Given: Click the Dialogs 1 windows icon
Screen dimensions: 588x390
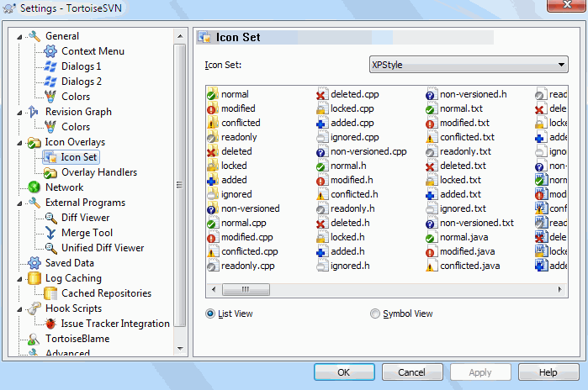Looking at the screenshot, I should click(x=50, y=66).
